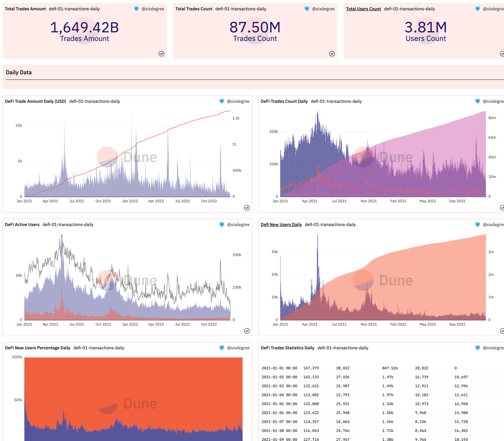Click the 15,980 cell in statistics table
This screenshot has width=504, height=441.
pos(461,413)
